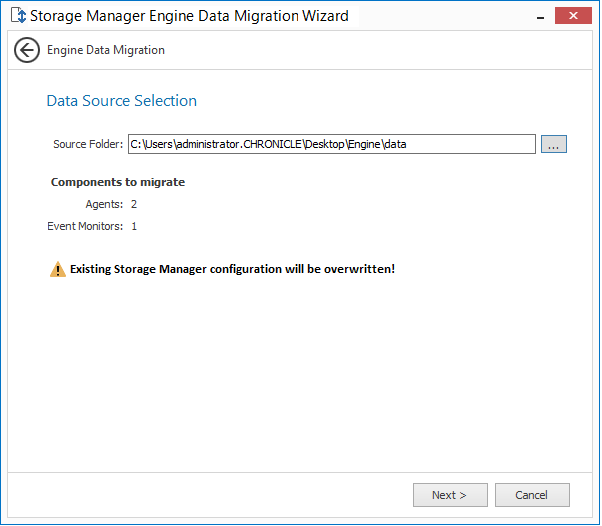Click the back arrow icon
Screen dimensions: 602x526
tap(27, 50)
